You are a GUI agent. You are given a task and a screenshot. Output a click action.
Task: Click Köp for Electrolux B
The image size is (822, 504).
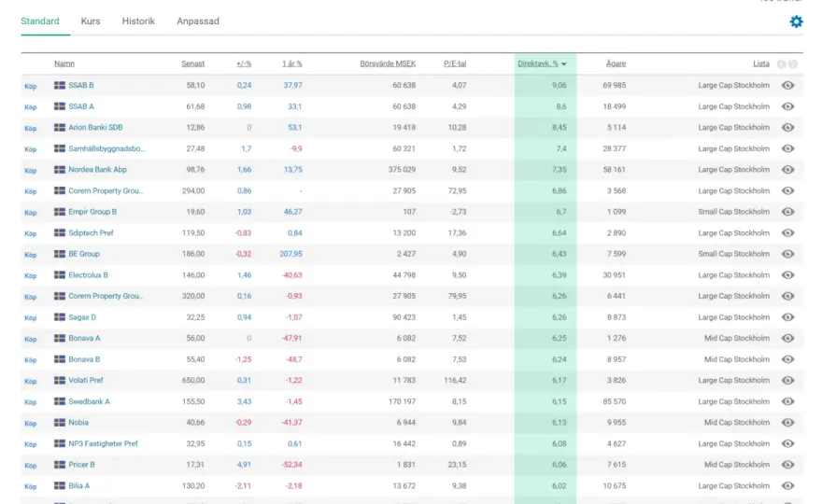coord(31,275)
